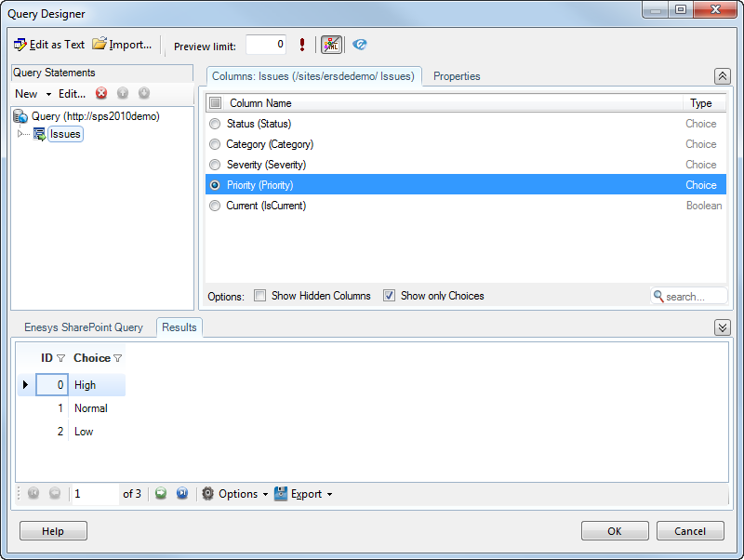The width and height of the screenshot is (744, 560).
Task: Go to next record with green arrow
Action: point(161,494)
